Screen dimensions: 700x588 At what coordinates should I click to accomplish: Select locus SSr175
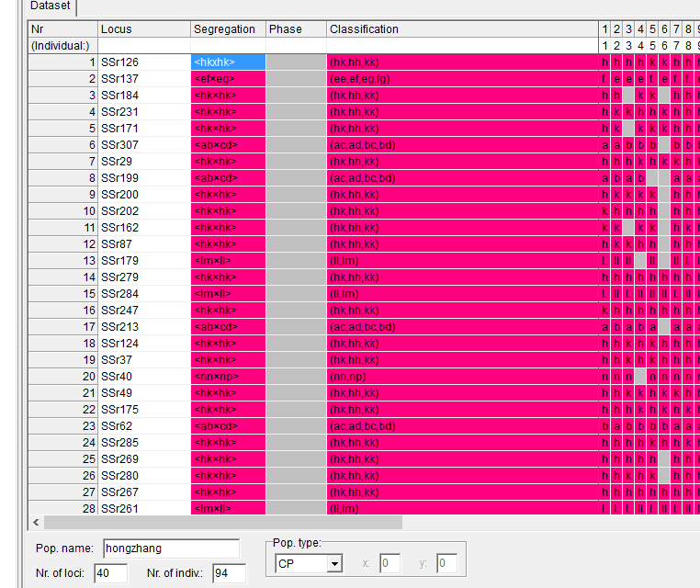coord(144,409)
